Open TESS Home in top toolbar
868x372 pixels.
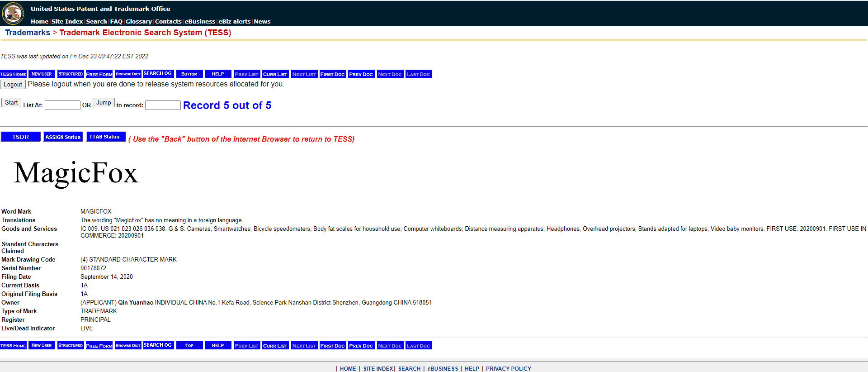click(13, 74)
